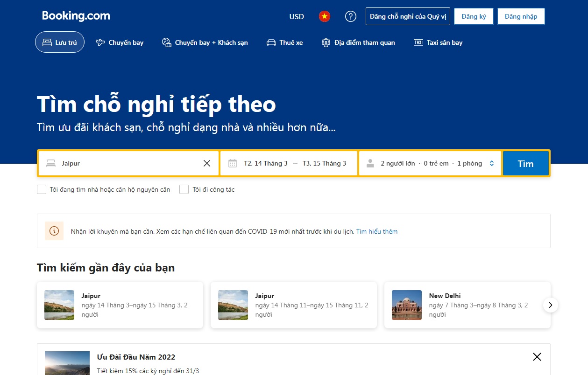
Task: Click the New Delhi card title text
Action: [x=445, y=296]
